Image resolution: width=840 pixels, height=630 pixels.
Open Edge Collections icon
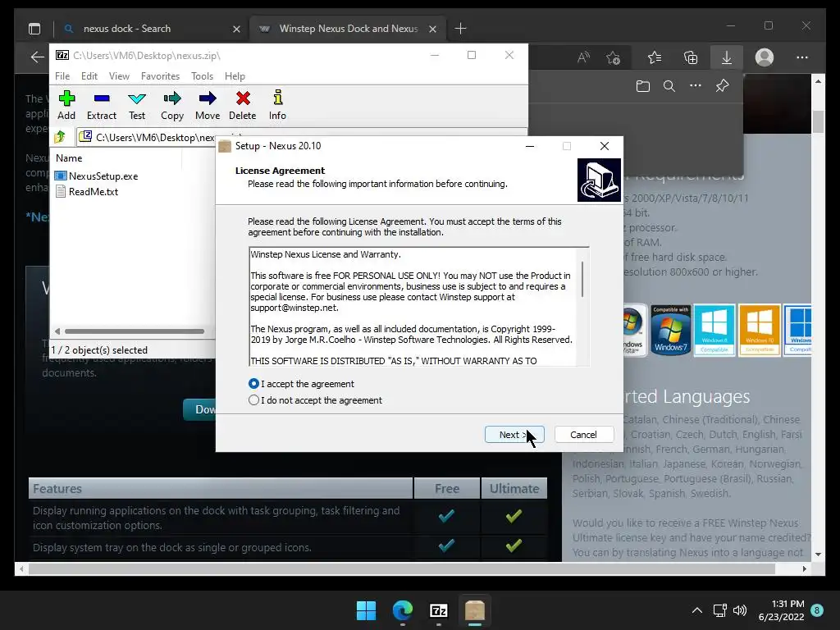click(x=691, y=57)
